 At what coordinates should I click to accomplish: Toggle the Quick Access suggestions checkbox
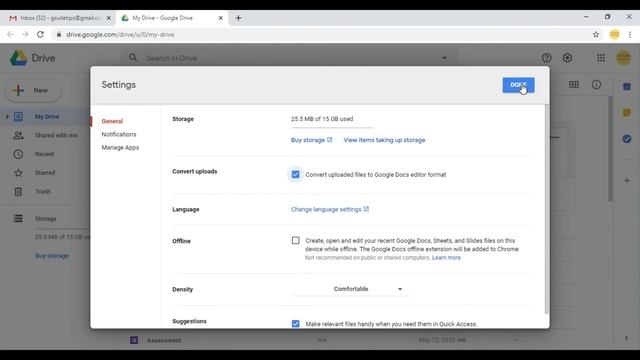click(x=295, y=324)
